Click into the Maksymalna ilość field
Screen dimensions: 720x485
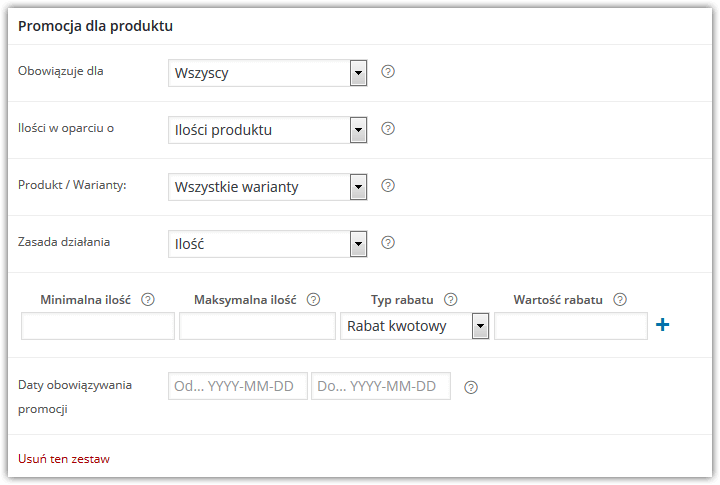[258, 326]
